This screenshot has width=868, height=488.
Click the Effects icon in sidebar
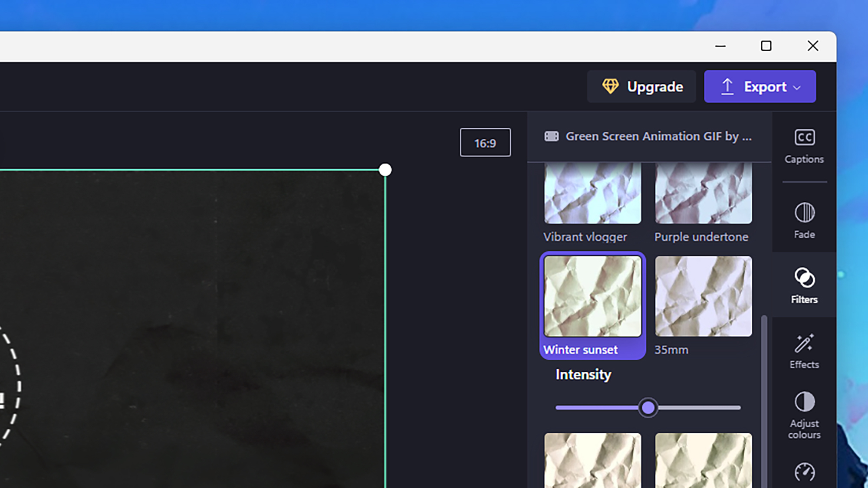804,350
